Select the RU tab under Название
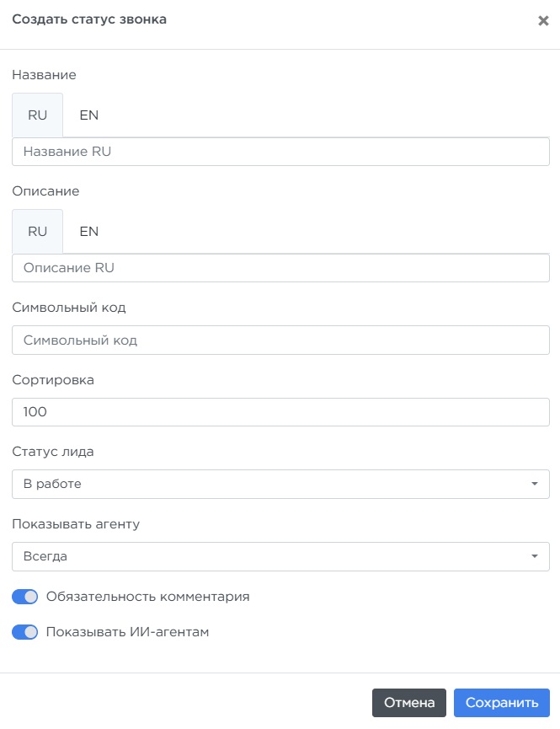Screen dimensions: 560x729 tap(38, 115)
